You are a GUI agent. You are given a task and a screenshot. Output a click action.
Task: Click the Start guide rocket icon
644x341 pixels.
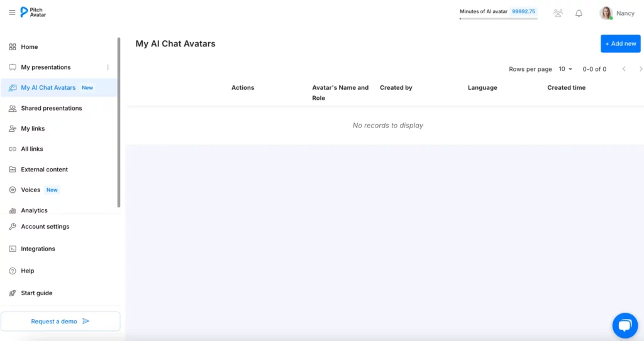click(x=13, y=293)
